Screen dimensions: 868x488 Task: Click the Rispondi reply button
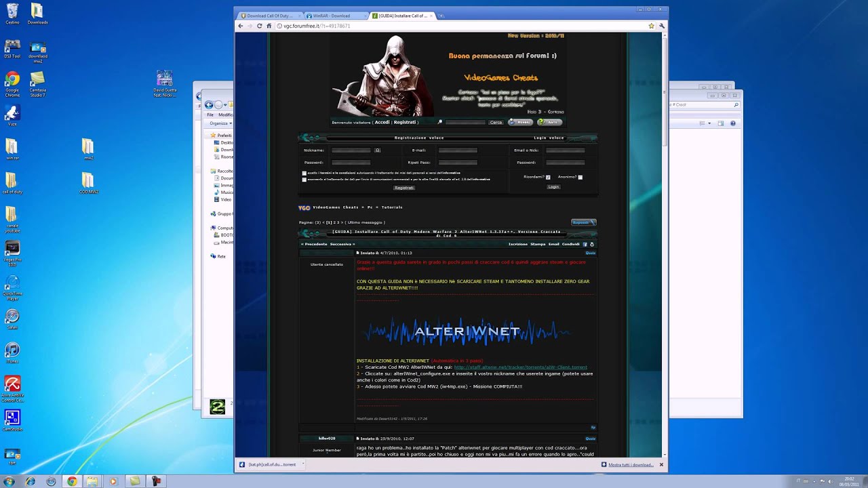coord(583,222)
